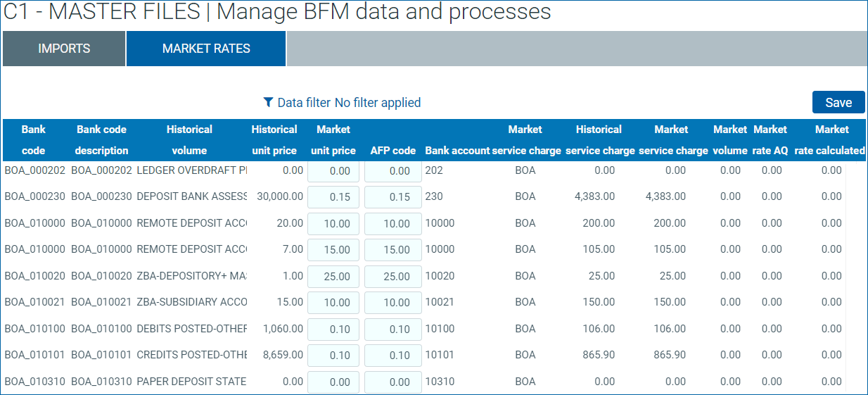Sort by AFP code column header
Viewport: 868px width, 395px height.
393,151
